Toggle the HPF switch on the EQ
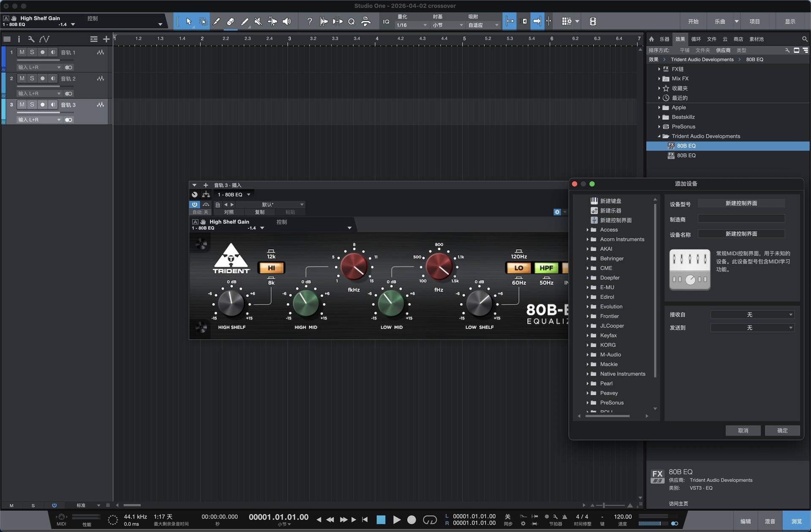The image size is (811, 532). 546,268
